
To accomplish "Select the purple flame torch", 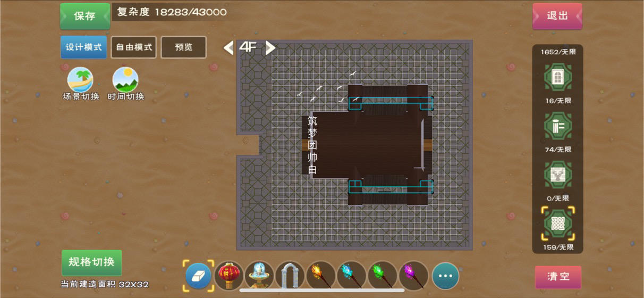I will (413, 276).
